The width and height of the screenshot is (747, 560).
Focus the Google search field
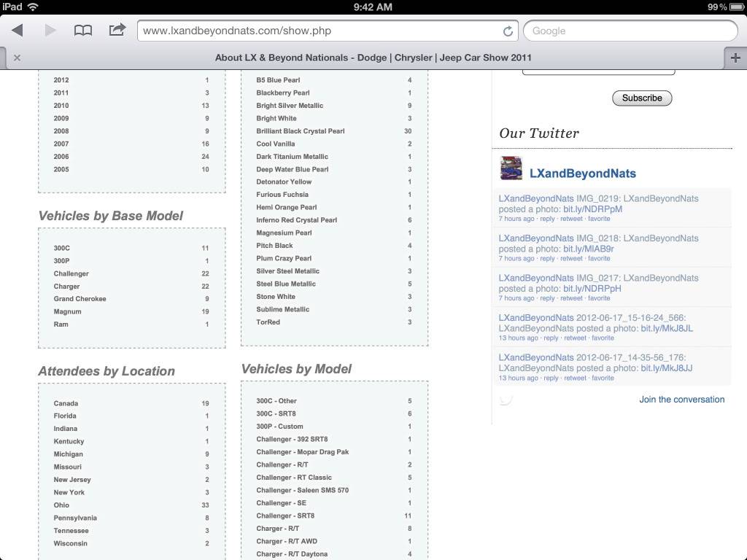click(630, 31)
